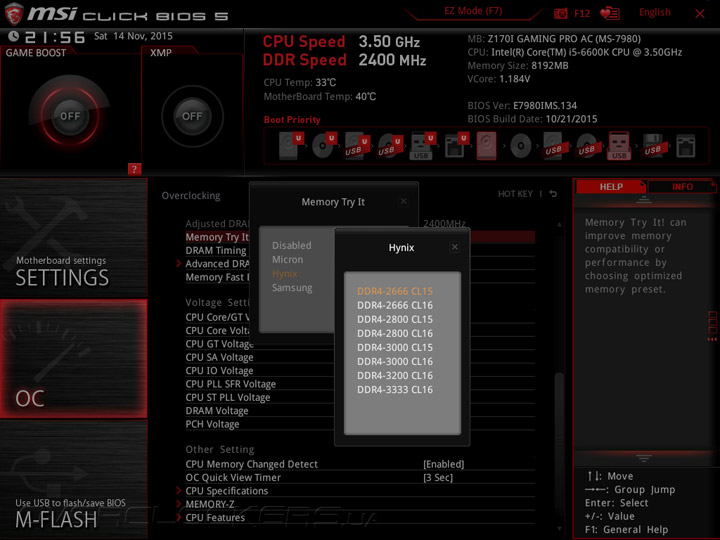
Task: Select the last network boot device icon
Action: click(x=686, y=146)
